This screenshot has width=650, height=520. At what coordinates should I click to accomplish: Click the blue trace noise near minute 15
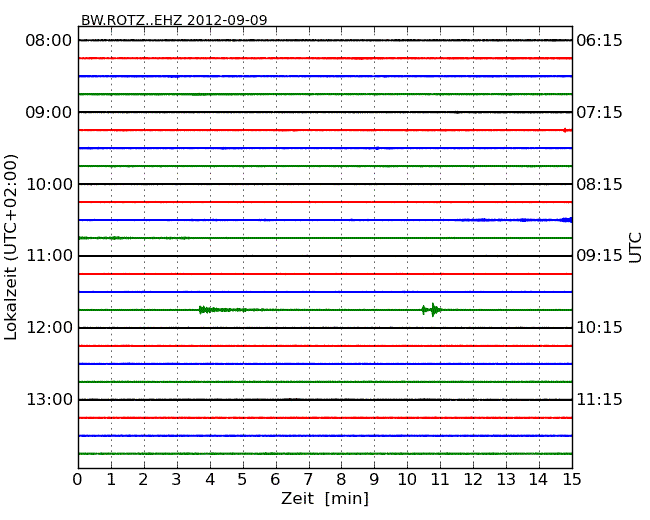(566, 220)
